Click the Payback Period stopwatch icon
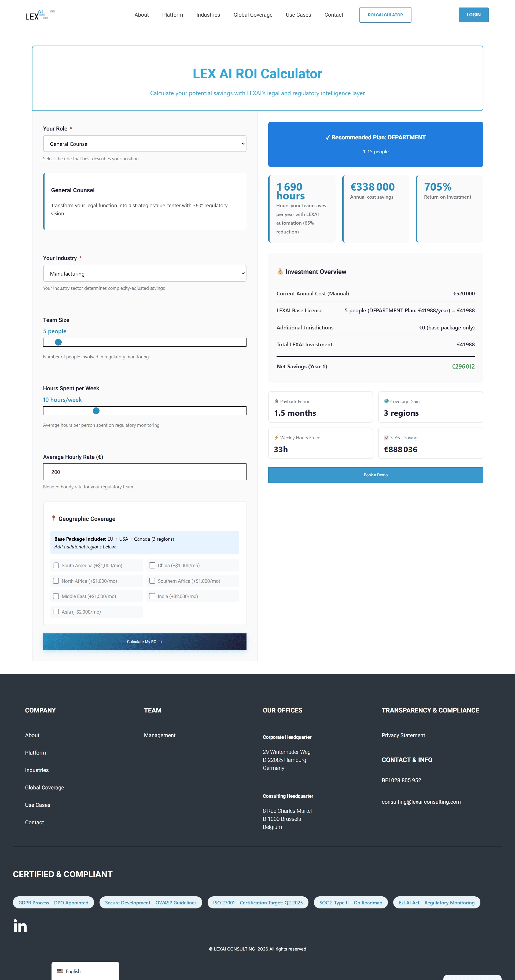Screen dimensions: 515x980 [x=276, y=401]
